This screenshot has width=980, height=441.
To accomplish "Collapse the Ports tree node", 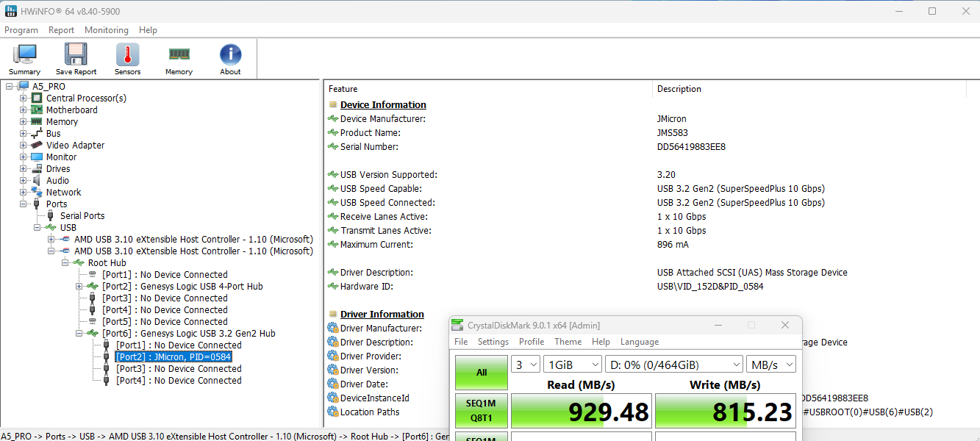I will pos(24,204).
